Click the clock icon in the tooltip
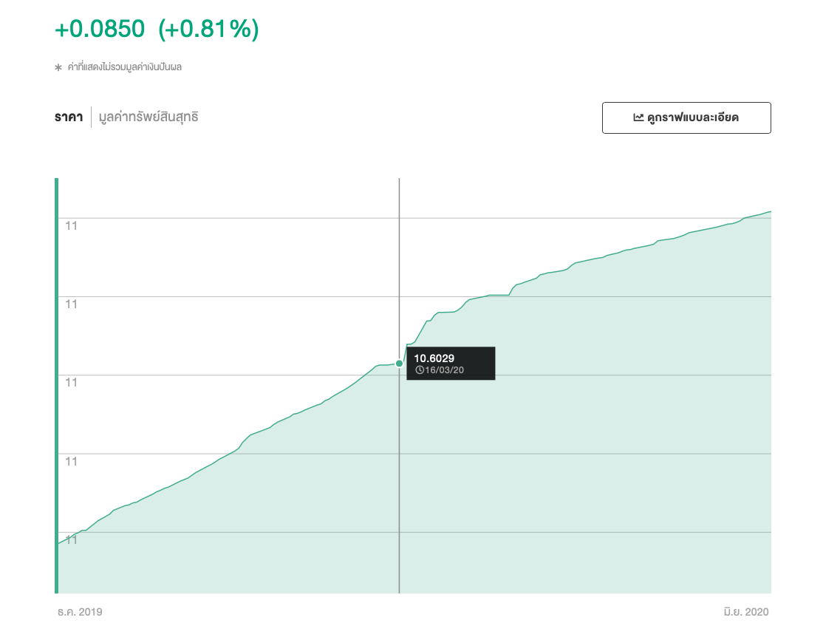 [x=420, y=370]
